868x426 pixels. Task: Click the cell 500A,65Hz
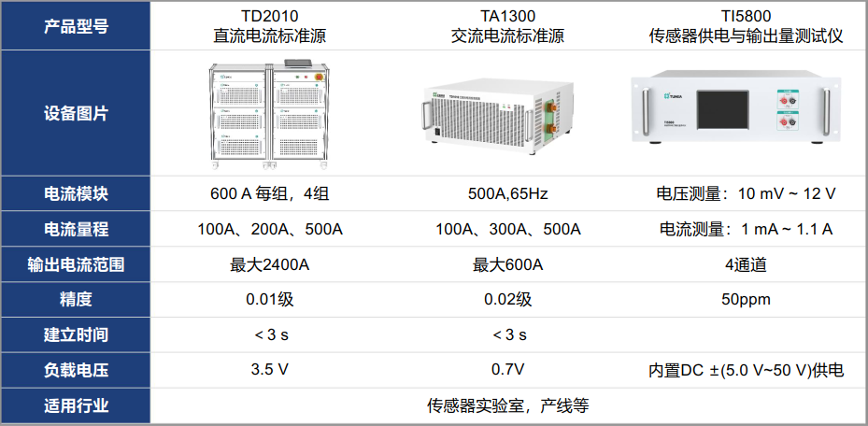[507, 193]
